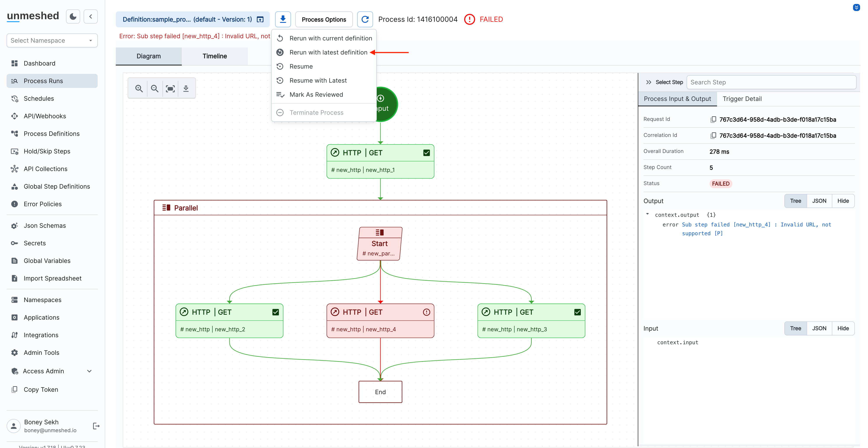Open Process Definitions in sidebar
868x448 pixels.
tap(51, 134)
